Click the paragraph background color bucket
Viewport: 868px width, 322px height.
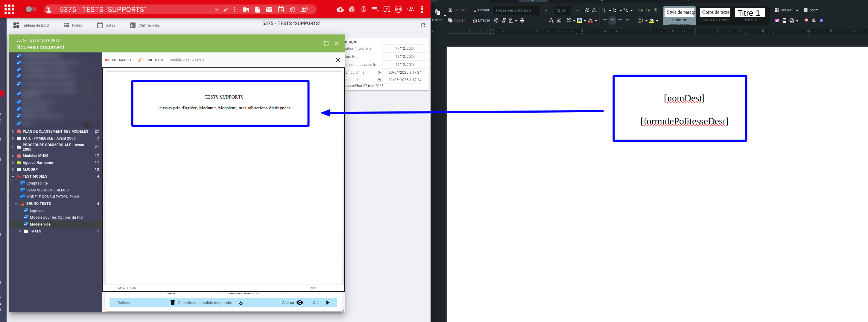coord(652,21)
